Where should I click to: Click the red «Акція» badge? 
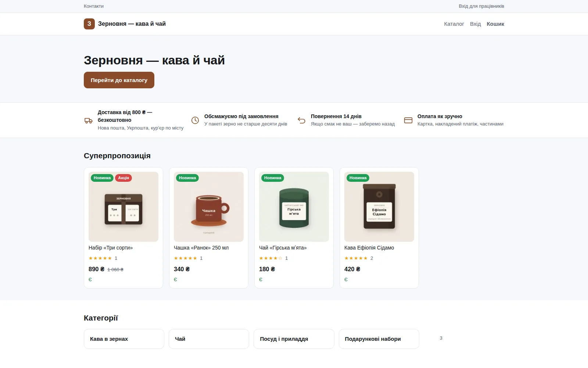pyautogui.click(x=123, y=178)
